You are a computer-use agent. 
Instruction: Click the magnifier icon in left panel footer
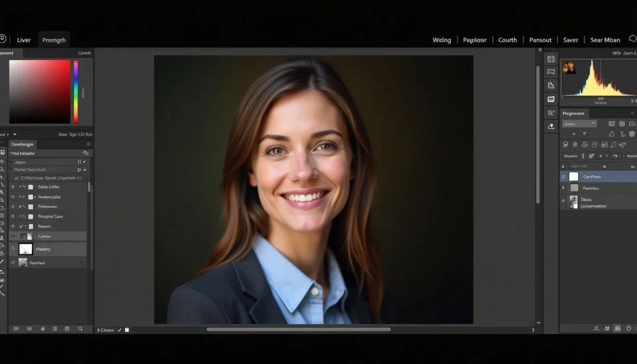pos(80,328)
